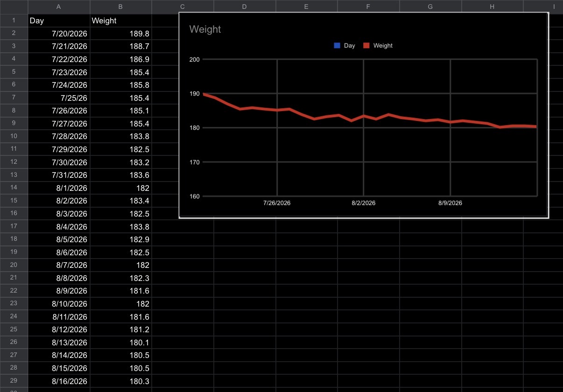Click the 190 y-axis label
This screenshot has width=563, height=392.
click(194, 93)
